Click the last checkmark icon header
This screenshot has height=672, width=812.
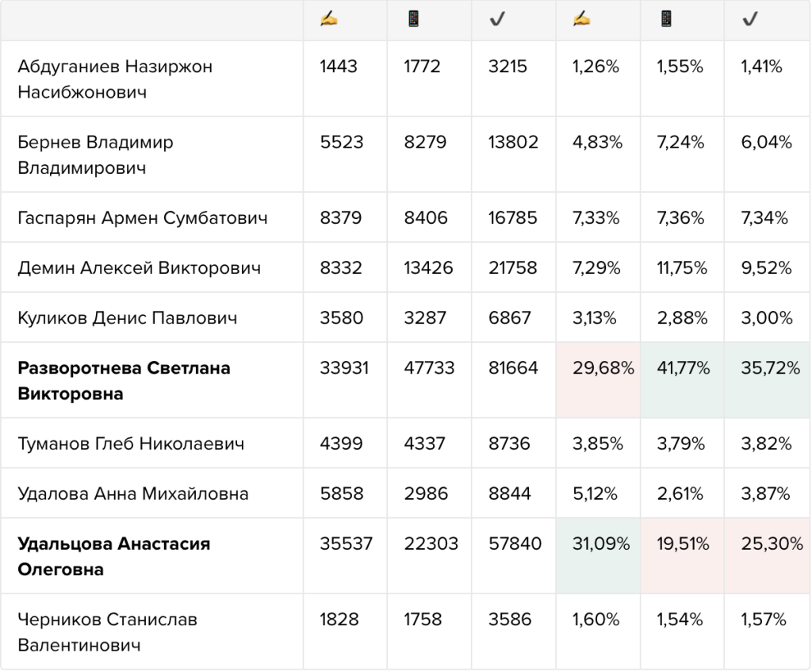(x=750, y=20)
